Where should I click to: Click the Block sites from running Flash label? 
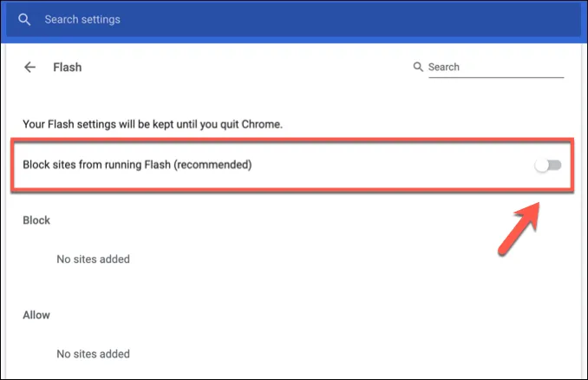click(x=137, y=164)
